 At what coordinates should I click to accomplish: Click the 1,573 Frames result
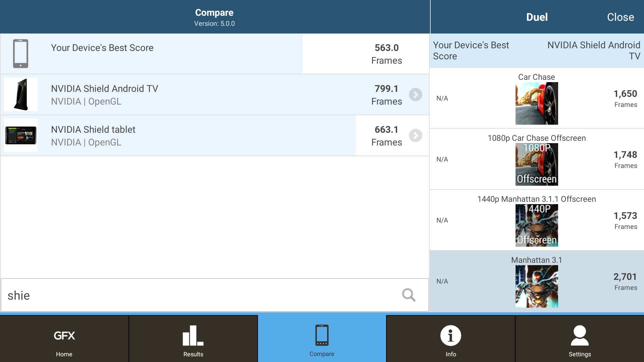point(625,221)
